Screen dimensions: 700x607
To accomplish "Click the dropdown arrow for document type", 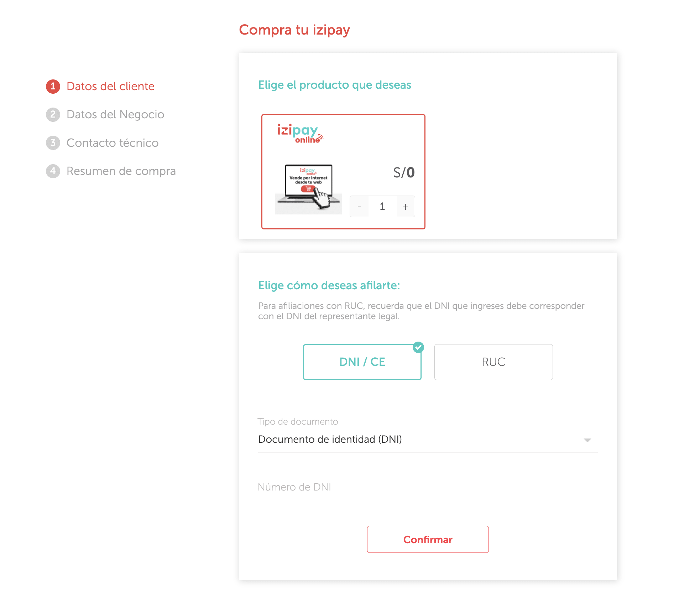I will point(587,440).
